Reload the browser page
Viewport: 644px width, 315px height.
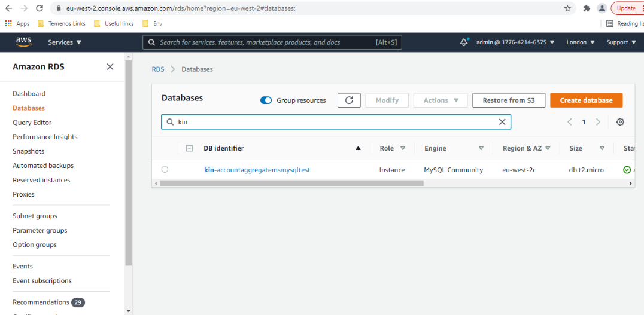coord(39,8)
